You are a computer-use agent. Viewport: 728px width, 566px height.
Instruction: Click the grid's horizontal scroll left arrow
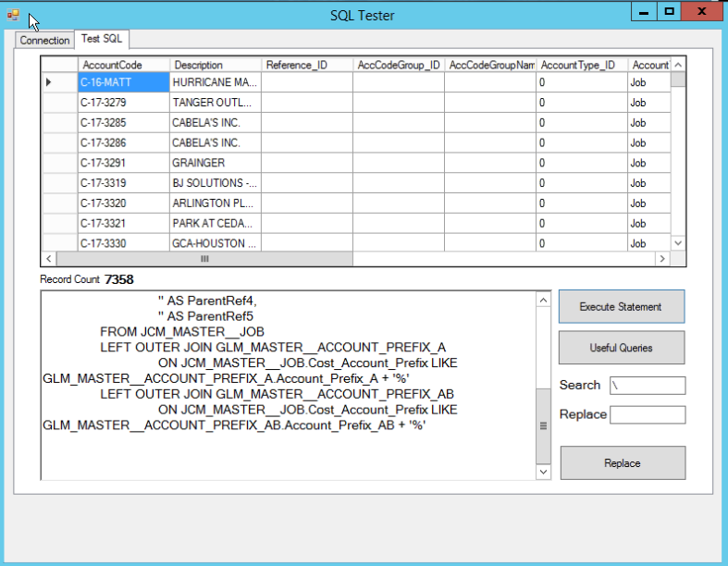point(49,259)
